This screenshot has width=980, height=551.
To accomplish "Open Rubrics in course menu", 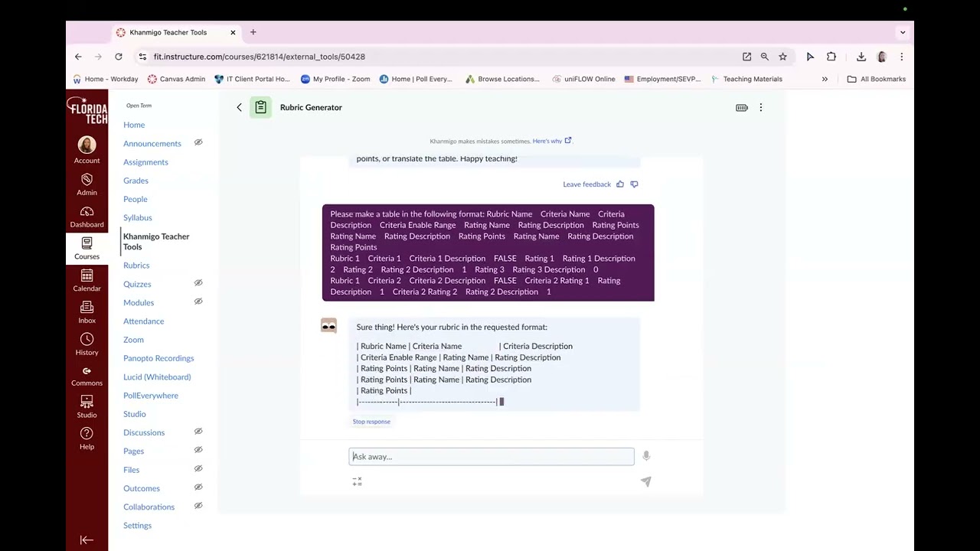I will (136, 266).
